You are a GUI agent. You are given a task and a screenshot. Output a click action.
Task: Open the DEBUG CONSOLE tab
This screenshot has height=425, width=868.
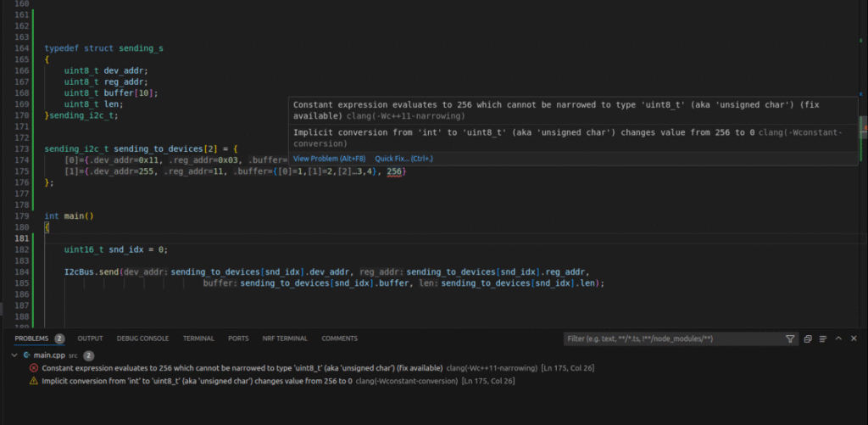(142, 338)
